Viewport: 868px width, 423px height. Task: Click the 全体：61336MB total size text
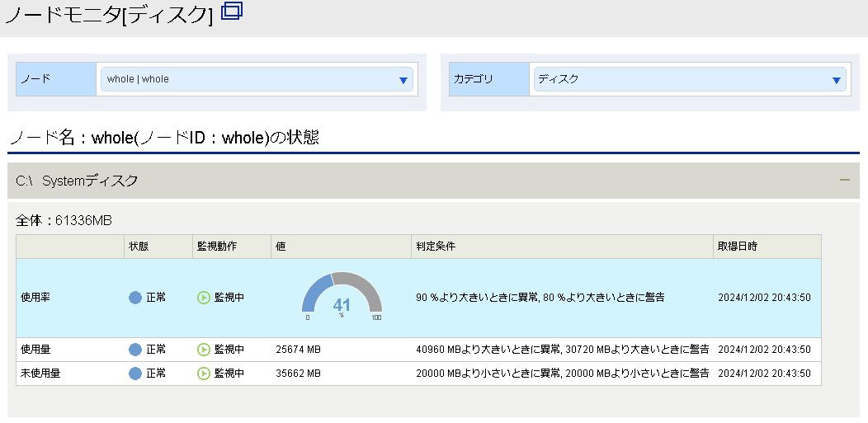(64, 221)
